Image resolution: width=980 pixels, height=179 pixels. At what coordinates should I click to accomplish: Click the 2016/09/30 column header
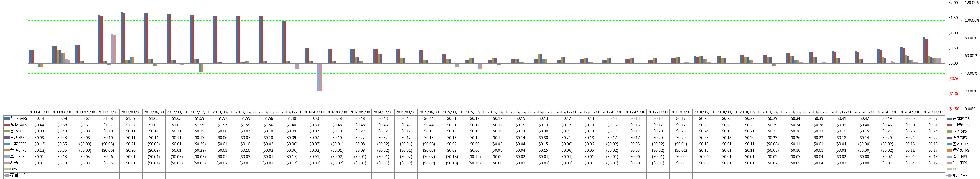tap(543, 112)
